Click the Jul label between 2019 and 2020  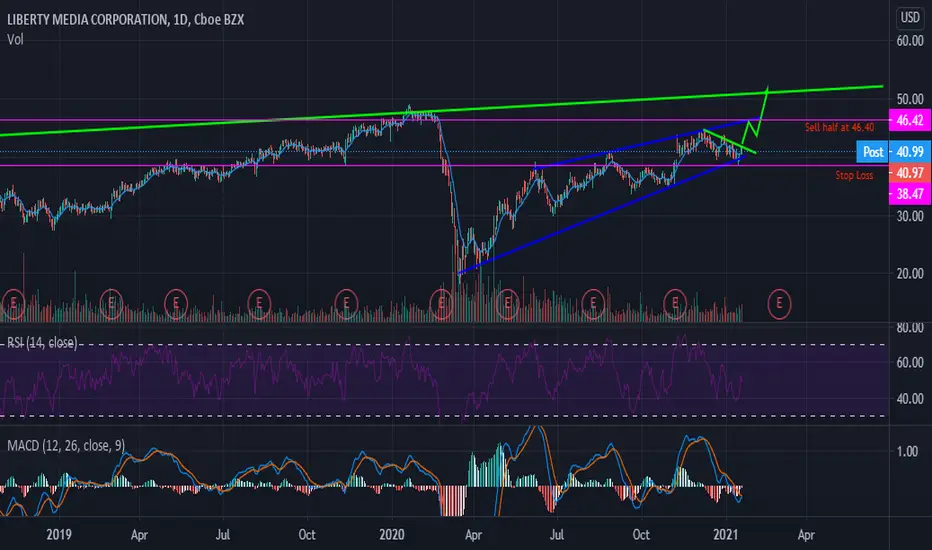tap(222, 535)
